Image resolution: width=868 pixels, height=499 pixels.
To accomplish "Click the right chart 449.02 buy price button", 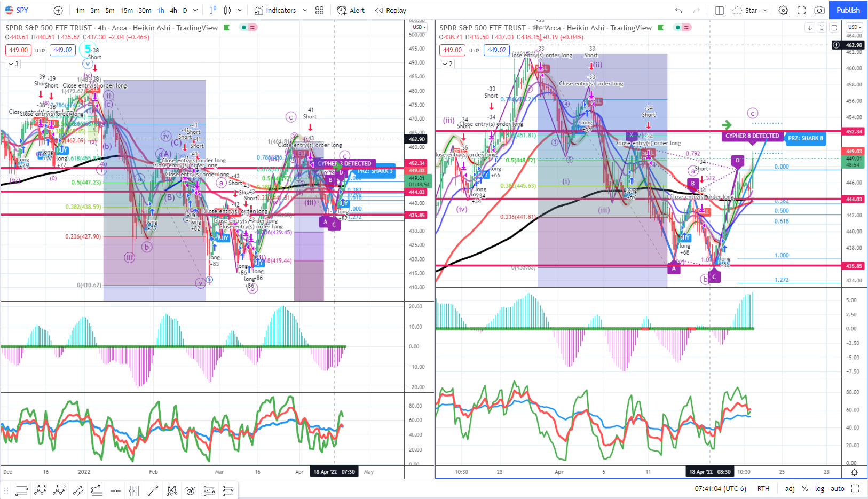I will point(496,50).
